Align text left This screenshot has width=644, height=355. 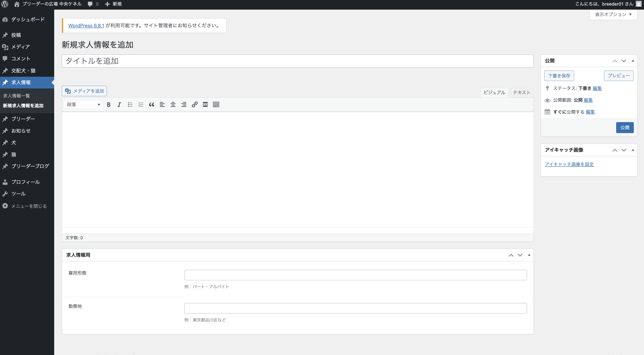pos(162,105)
